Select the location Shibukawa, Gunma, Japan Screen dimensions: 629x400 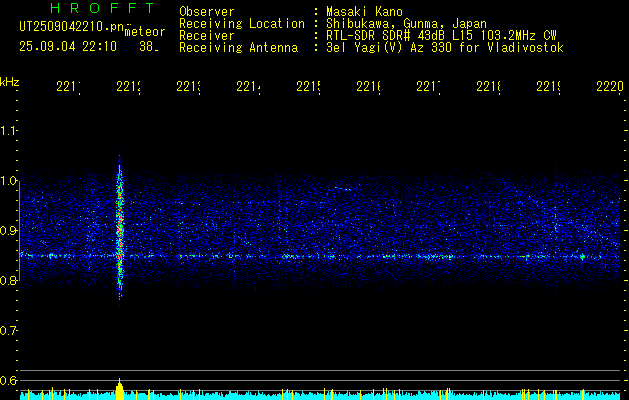[406, 24]
